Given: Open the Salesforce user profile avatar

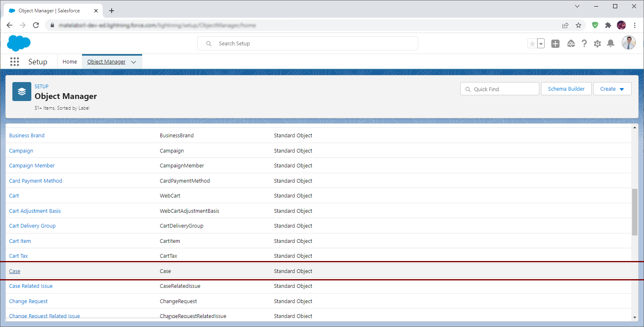Looking at the screenshot, I should point(628,42).
